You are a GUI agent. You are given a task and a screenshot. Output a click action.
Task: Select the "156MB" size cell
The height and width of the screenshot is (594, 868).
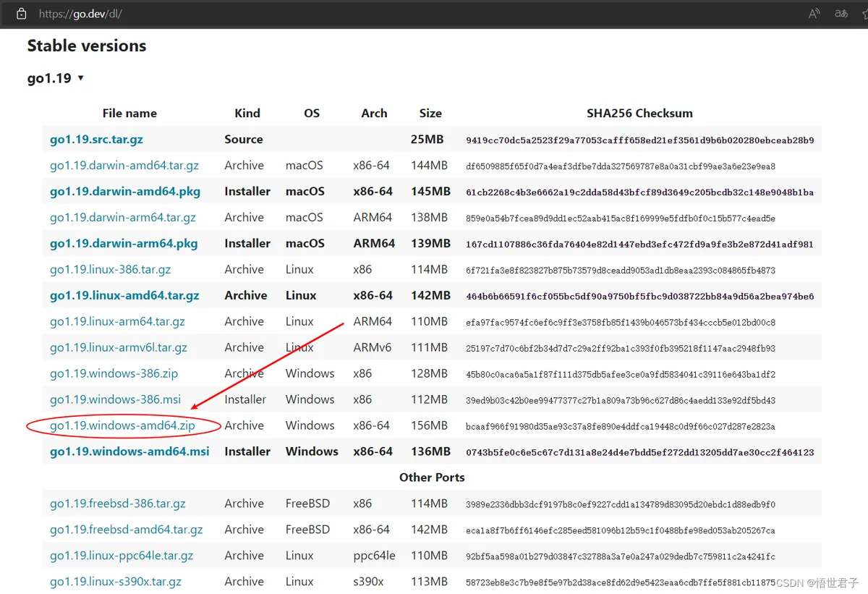pos(430,426)
